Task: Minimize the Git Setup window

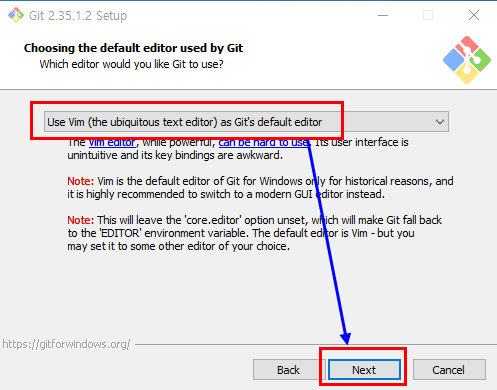Action: tap(383, 15)
